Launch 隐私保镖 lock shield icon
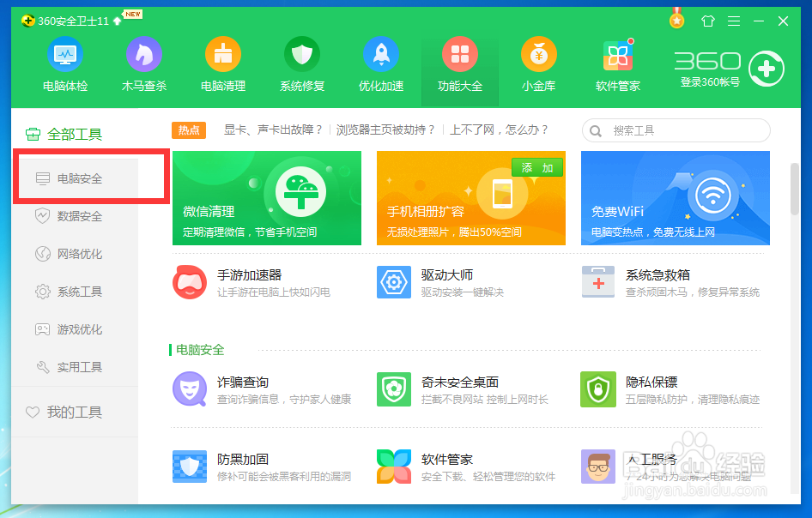 pyautogui.click(x=598, y=389)
